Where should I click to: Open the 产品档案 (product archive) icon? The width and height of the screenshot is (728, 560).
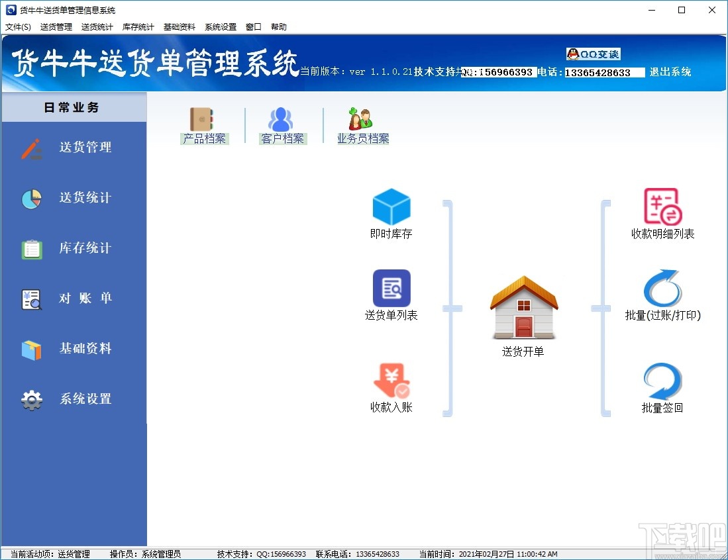(205, 124)
